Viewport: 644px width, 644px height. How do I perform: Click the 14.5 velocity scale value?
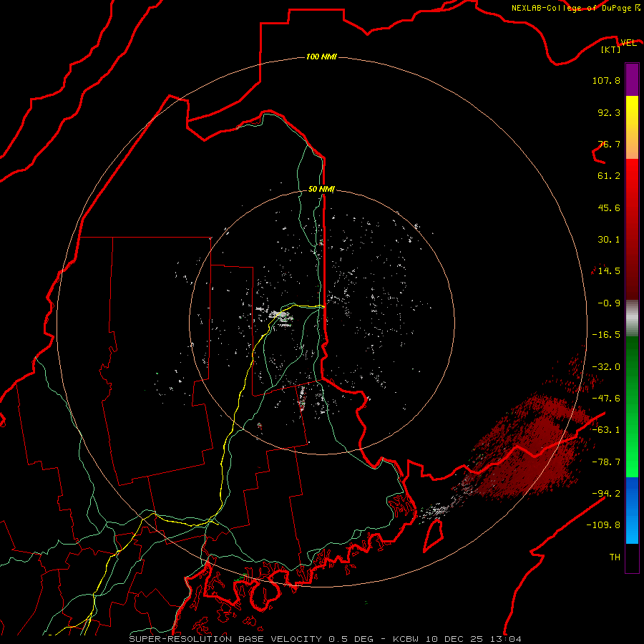click(x=609, y=271)
